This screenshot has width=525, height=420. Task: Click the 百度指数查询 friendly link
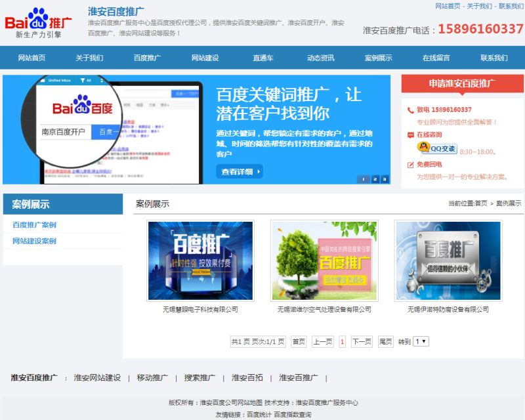click(293, 415)
